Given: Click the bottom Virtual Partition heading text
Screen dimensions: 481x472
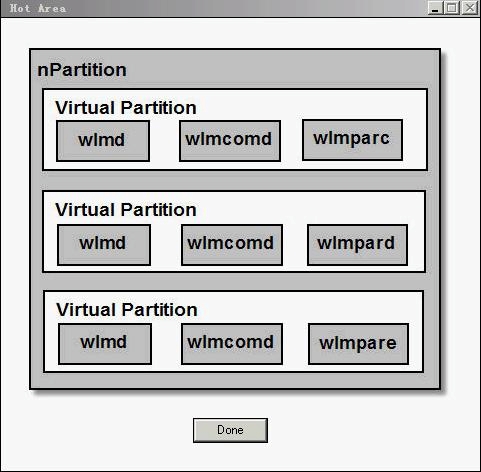Looking at the screenshot, I should [x=127, y=310].
